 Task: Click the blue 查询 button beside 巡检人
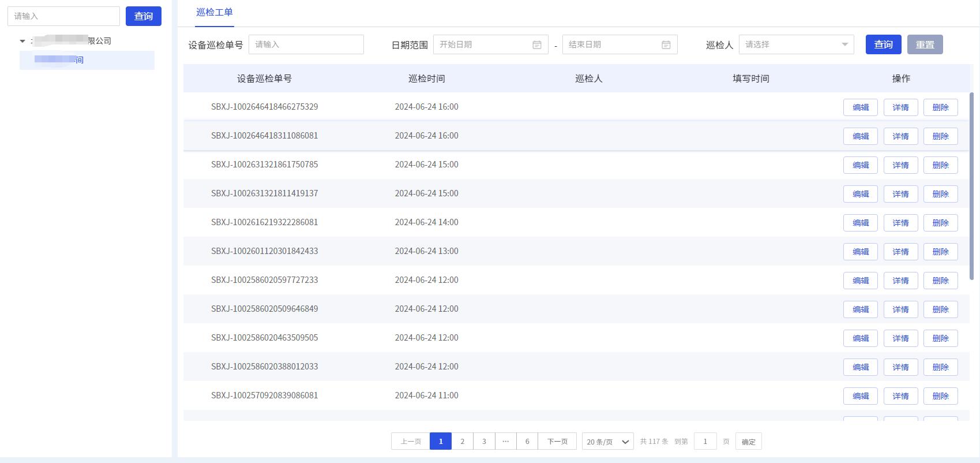click(x=883, y=44)
